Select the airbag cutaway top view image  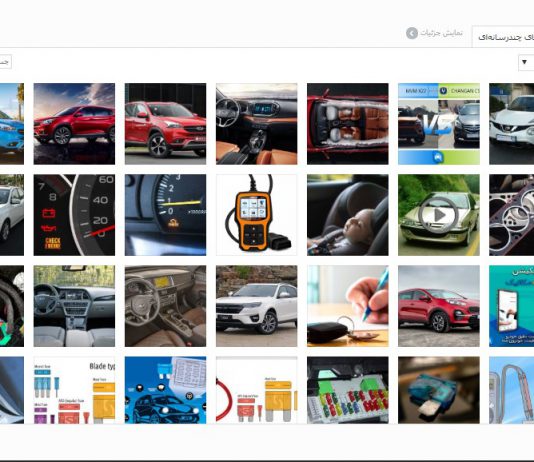[348, 124]
